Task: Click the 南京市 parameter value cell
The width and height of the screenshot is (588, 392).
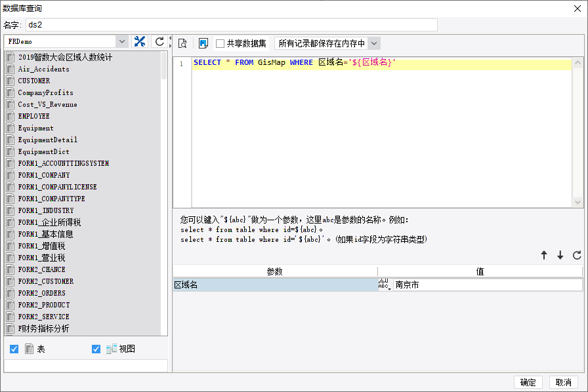Action: tap(488, 284)
